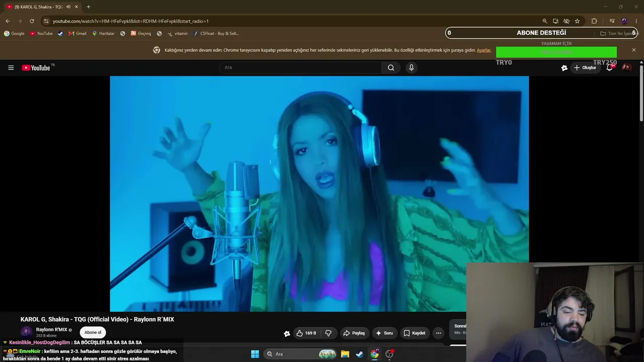Screen dimensions: 644x362
Task: Click the YouTube search magnifier button
Action: point(391,67)
